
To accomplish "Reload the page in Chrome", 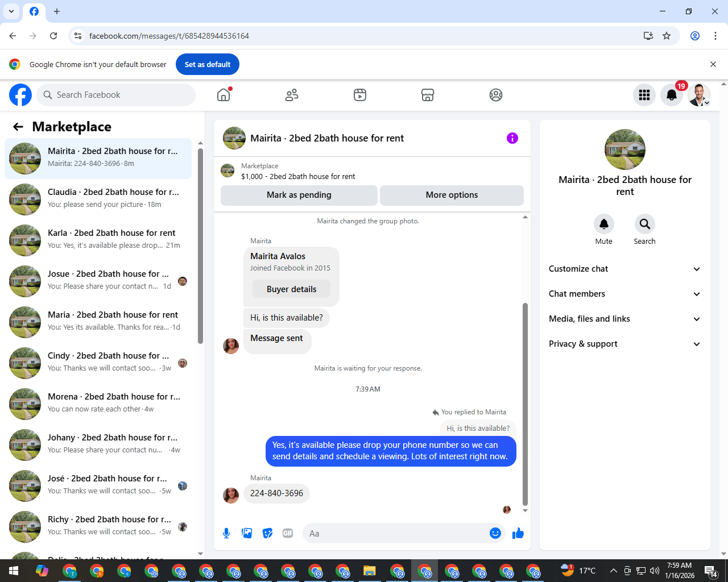I will 53,36.
